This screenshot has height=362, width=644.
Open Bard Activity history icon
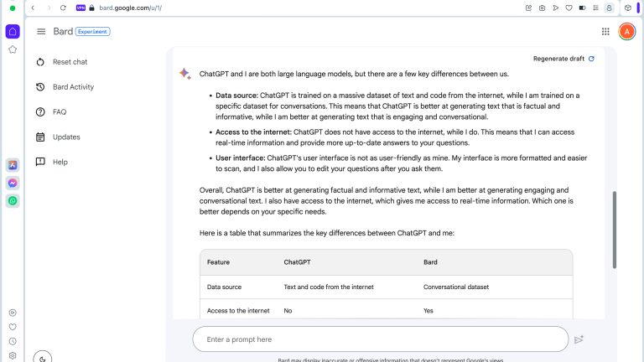40,87
